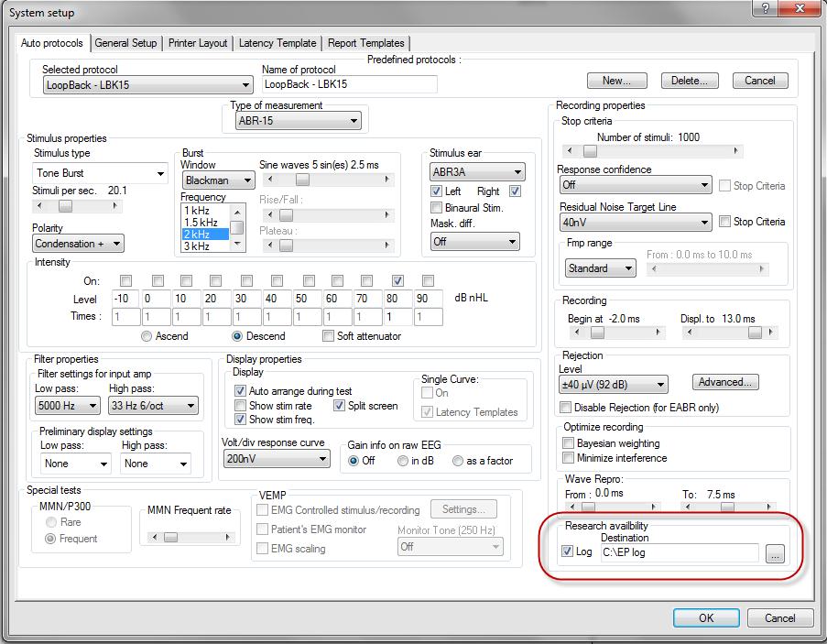This screenshot has height=644, width=827.
Task: Toggle Show stim freq. checkbox
Action: (x=240, y=420)
